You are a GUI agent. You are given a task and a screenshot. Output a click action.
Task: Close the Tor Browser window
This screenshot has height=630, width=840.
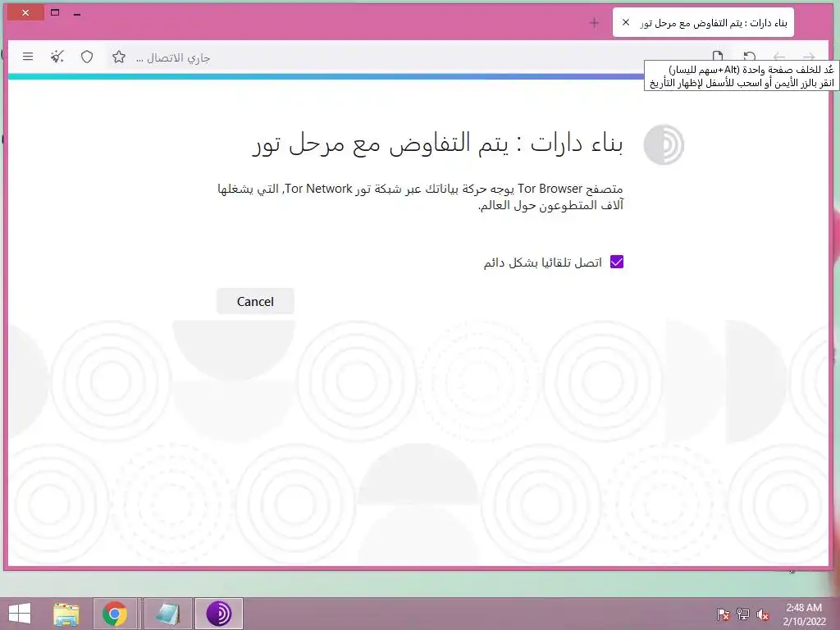click(25, 12)
